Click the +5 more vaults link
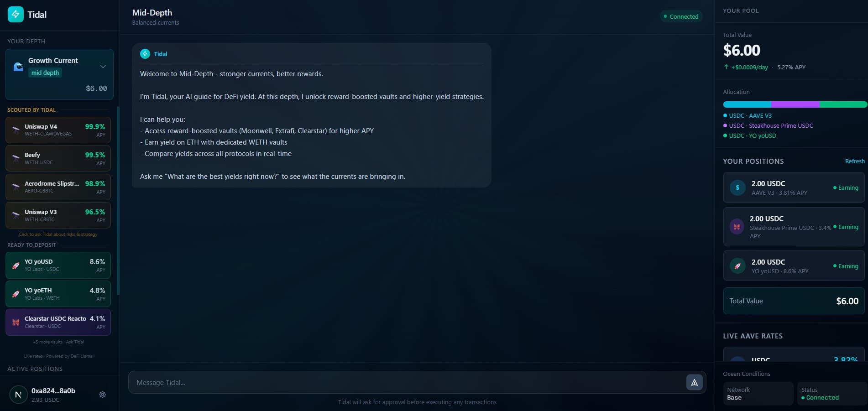 click(58, 342)
